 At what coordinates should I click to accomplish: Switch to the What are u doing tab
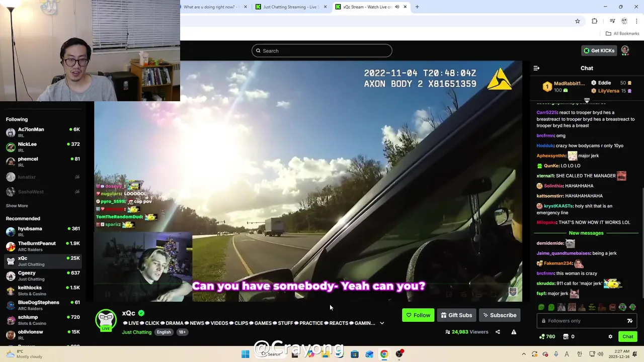pyautogui.click(x=215, y=7)
